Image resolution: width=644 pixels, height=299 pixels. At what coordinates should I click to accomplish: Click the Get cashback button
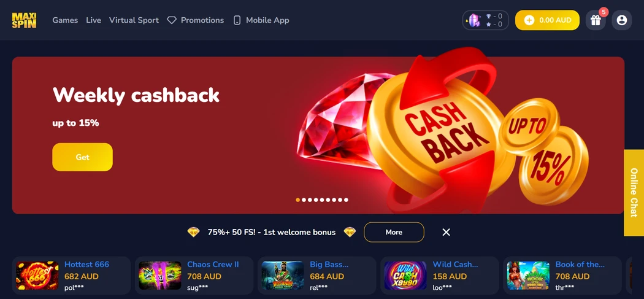click(x=83, y=157)
